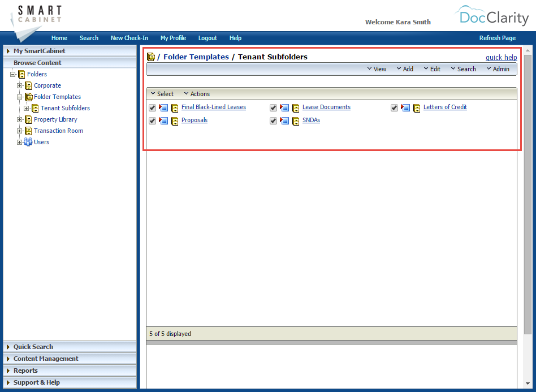
Task: Select New Check-In from the top menu
Action: point(129,38)
